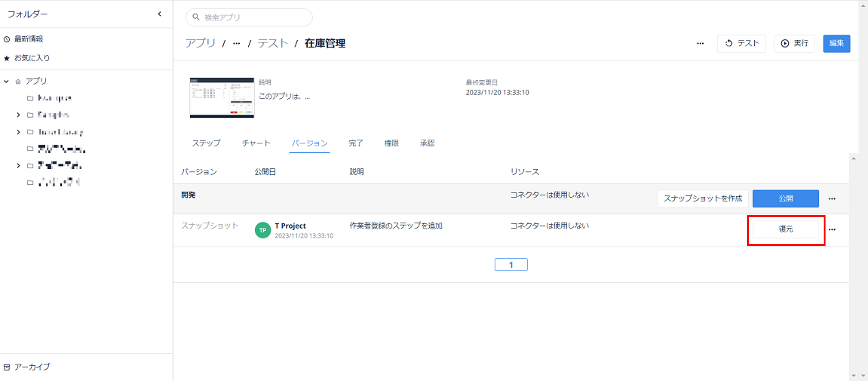This screenshot has height=381, width=868.
Task: Click the 実行 run button
Action: pyautogui.click(x=794, y=44)
